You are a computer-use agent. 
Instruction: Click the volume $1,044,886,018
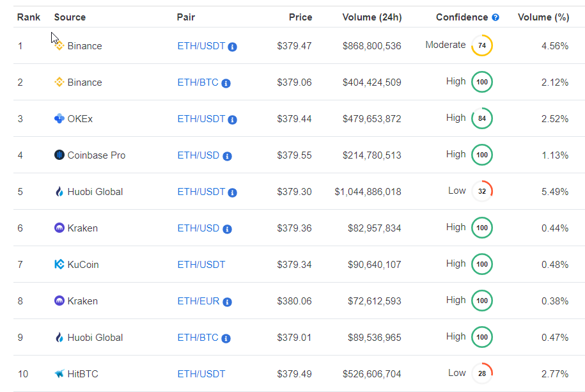click(368, 191)
